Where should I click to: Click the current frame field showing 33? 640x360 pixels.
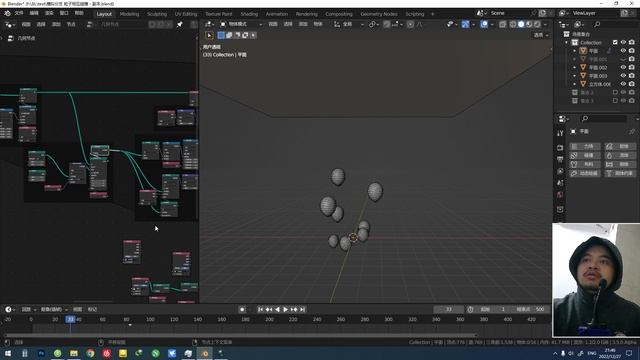(449, 309)
